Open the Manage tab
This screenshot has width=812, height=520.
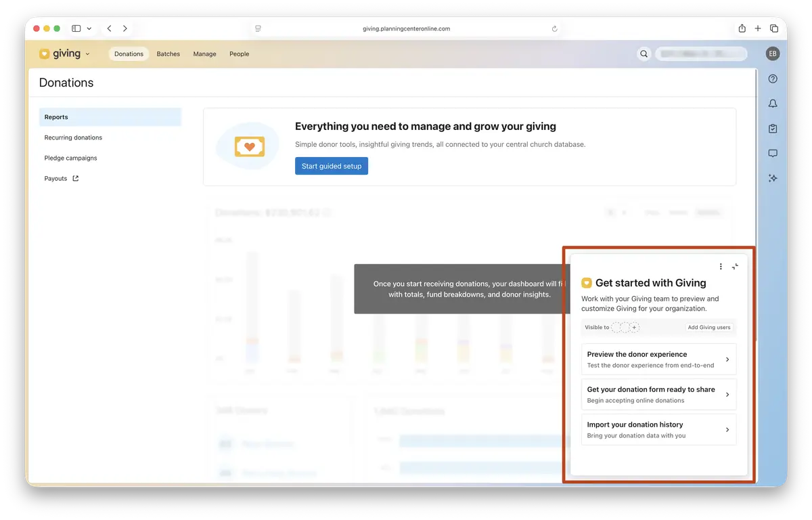[204, 54]
